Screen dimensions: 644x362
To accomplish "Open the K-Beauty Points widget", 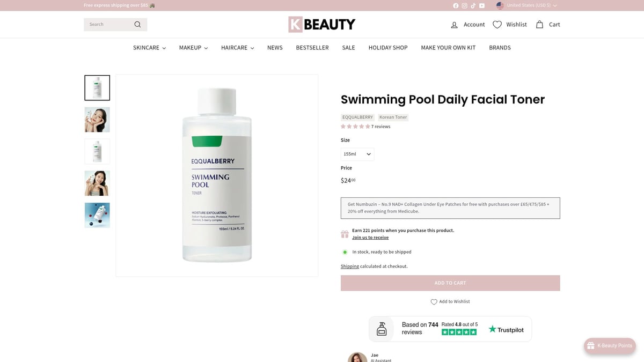I will (610, 345).
